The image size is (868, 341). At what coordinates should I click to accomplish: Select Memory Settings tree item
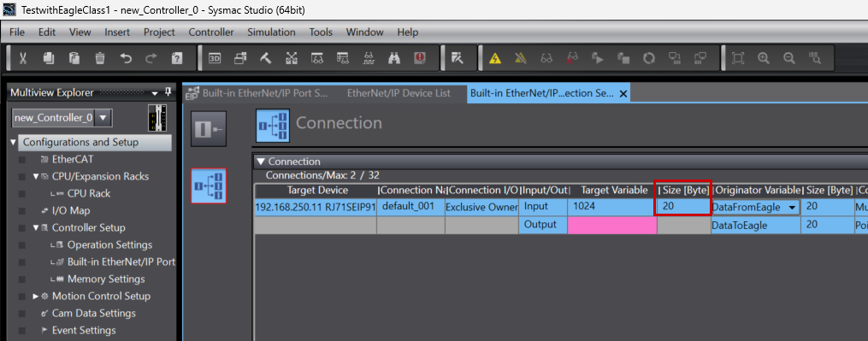point(106,279)
